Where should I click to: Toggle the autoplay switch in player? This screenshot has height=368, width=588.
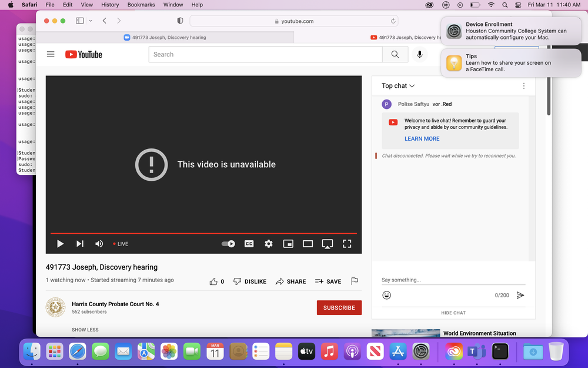[x=228, y=244]
